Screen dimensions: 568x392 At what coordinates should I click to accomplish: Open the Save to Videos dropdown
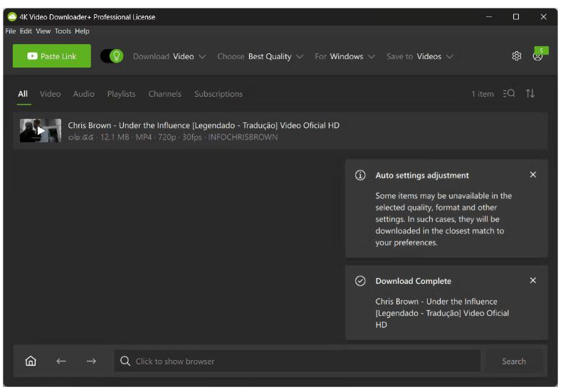(419, 57)
